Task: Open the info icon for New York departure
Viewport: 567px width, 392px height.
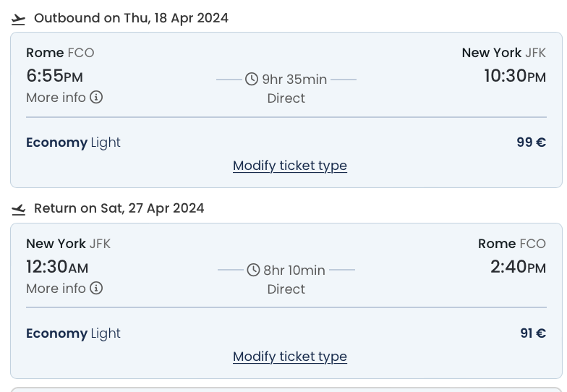Action: click(96, 288)
